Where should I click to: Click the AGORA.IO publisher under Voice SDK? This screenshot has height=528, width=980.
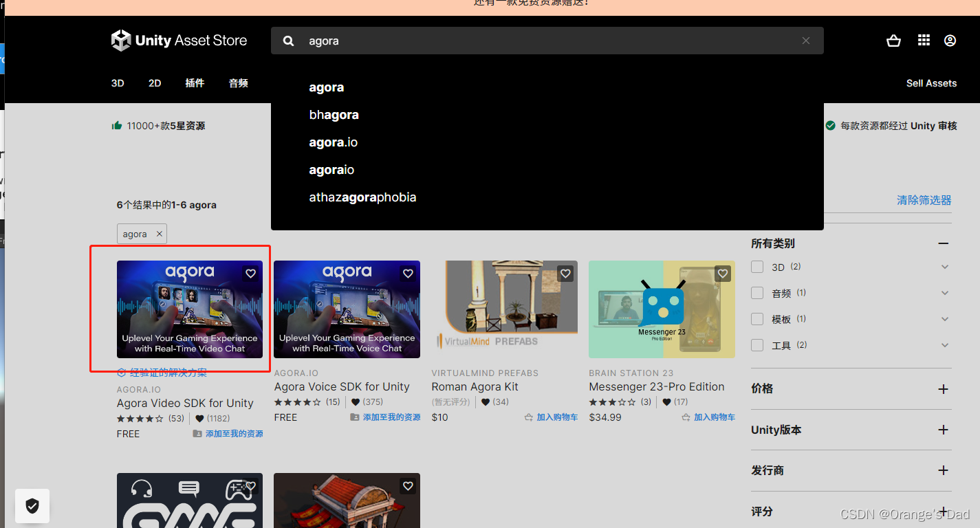(x=296, y=373)
